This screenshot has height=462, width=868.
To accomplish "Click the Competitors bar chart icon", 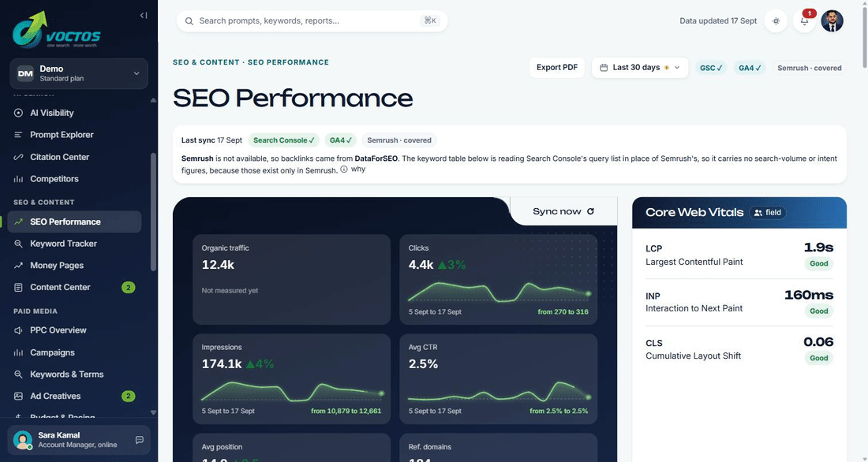I will [x=18, y=179].
